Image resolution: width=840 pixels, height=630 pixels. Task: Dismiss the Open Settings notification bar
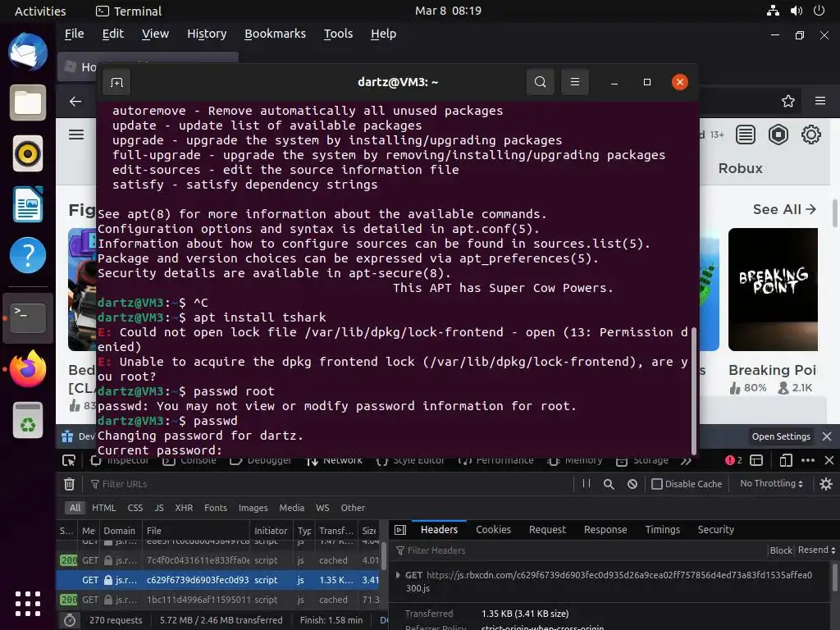[827, 436]
